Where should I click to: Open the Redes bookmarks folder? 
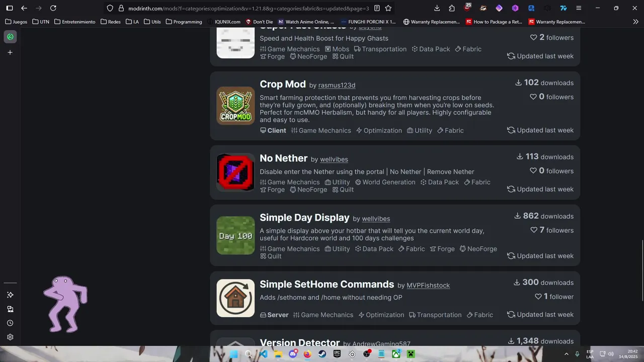pyautogui.click(x=111, y=22)
